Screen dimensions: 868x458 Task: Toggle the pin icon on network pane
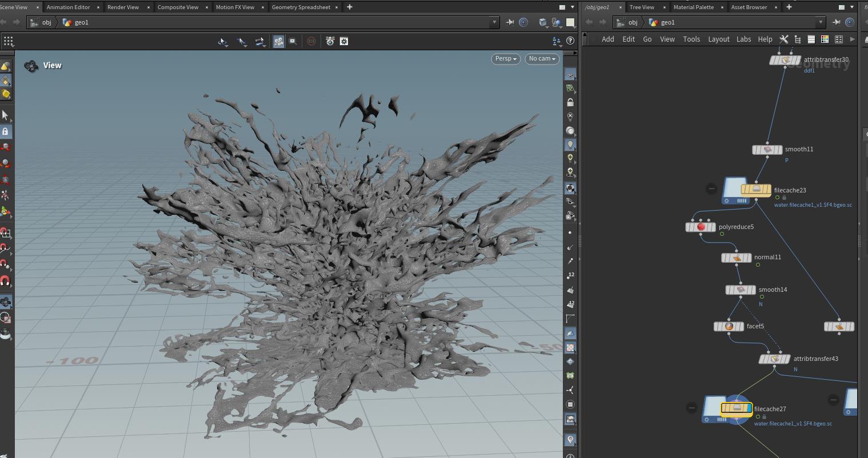click(836, 22)
